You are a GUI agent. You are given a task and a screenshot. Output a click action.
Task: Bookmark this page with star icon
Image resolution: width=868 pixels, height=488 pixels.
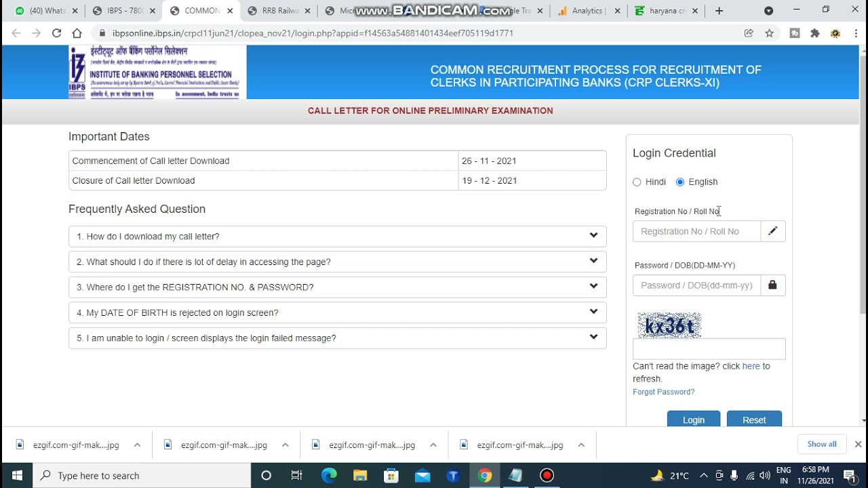769,33
